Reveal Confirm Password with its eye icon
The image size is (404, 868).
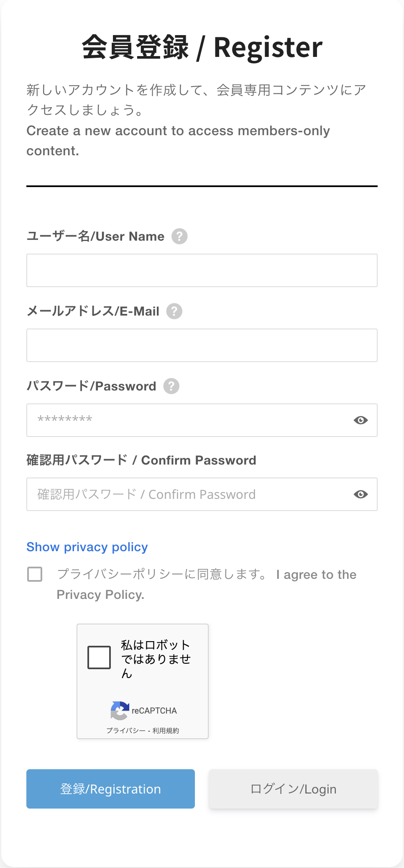click(361, 494)
